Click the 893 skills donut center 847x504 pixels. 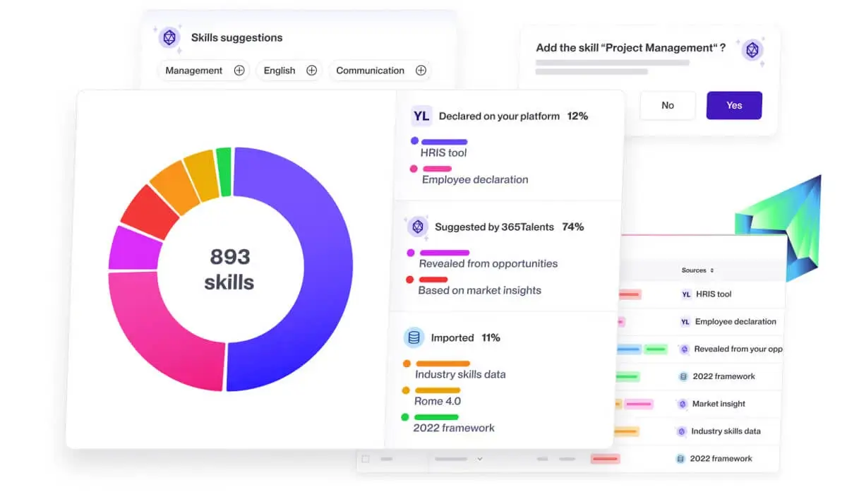(230, 268)
